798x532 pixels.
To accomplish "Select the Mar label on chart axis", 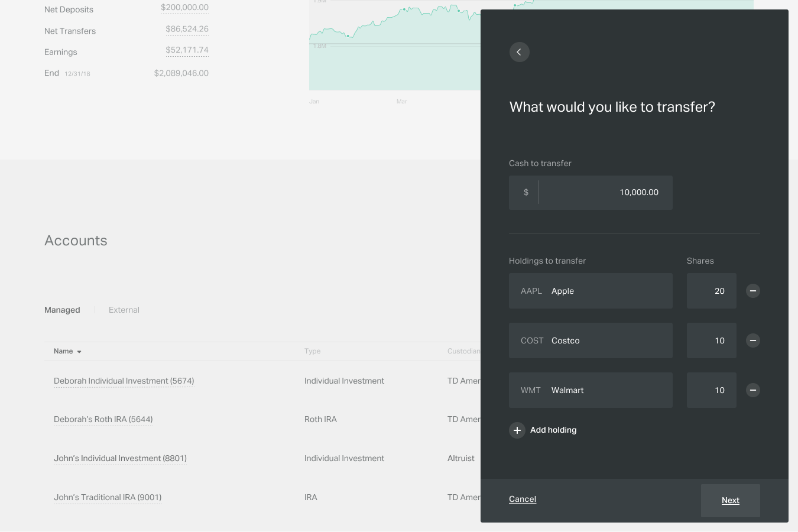I will [401, 102].
